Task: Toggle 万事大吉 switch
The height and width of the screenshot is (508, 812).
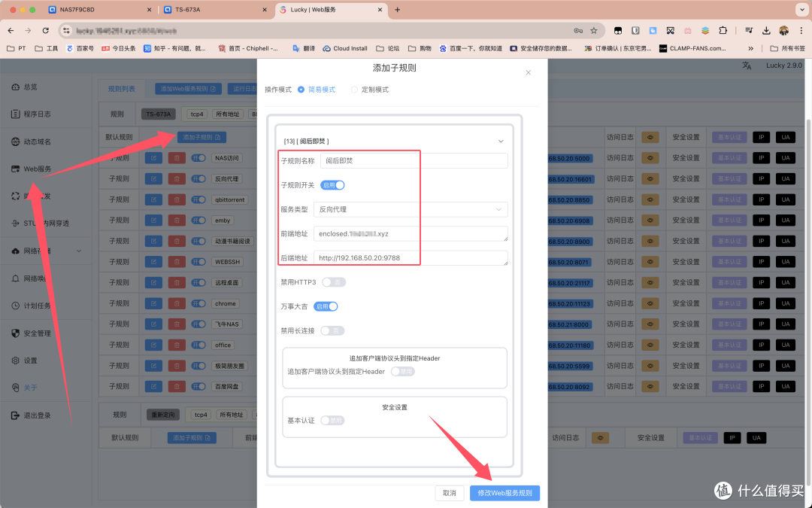Action: (x=326, y=306)
